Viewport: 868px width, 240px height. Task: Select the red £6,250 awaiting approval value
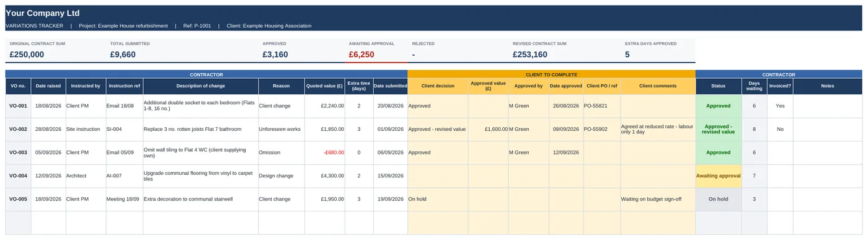pyautogui.click(x=361, y=55)
